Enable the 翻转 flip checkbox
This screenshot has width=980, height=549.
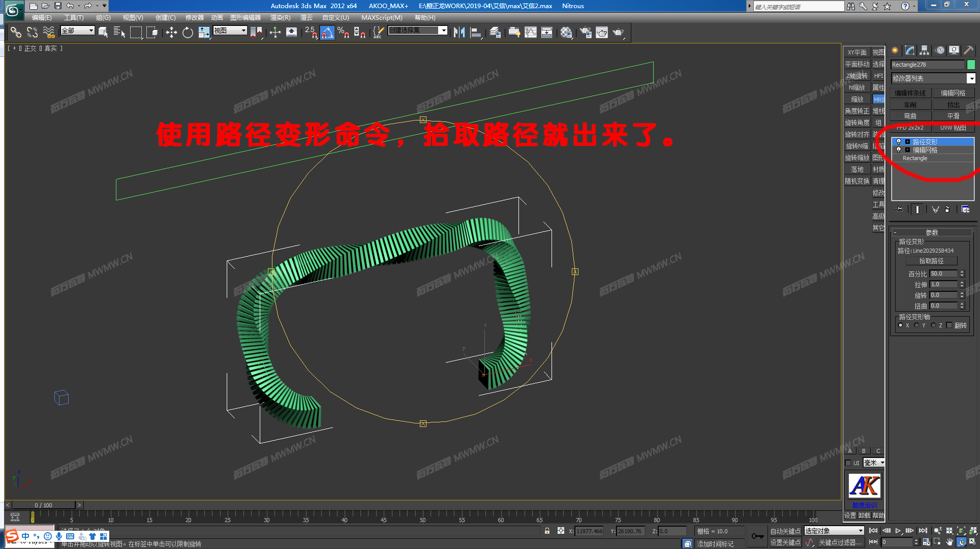tap(949, 325)
